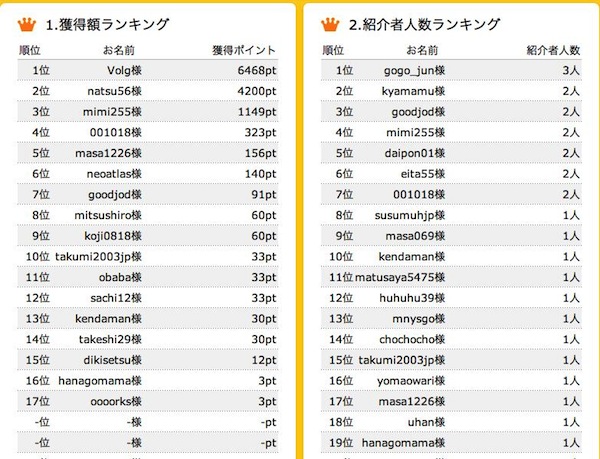This screenshot has height=459, width=600.
Task: Click chochocho様 in the referral ranking
Action: pyautogui.click(x=412, y=338)
